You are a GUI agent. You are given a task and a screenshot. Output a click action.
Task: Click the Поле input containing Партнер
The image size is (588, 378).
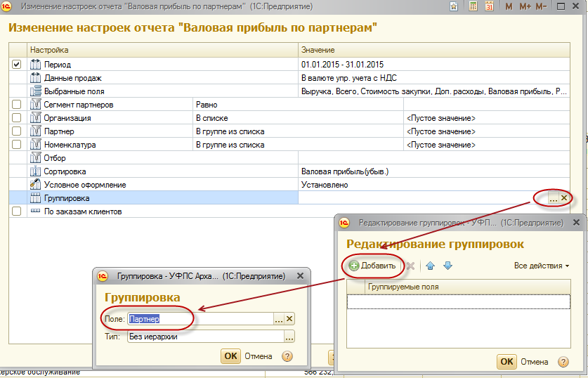click(x=201, y=319)
